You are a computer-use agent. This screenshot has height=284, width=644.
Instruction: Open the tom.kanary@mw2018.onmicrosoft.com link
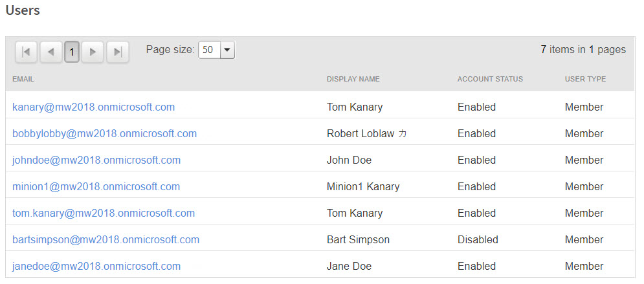pyautogui.click(x=104, y=213)
